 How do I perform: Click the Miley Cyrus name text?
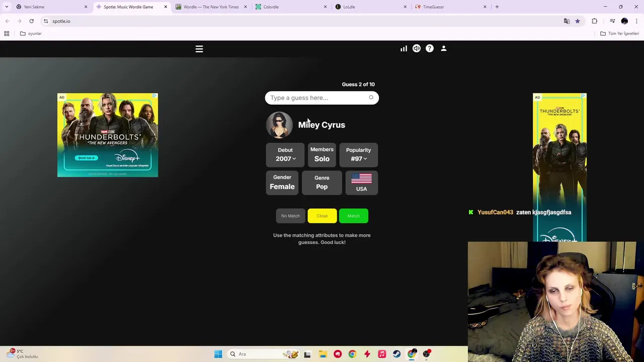pyautogui.click(x=321, y=125)
